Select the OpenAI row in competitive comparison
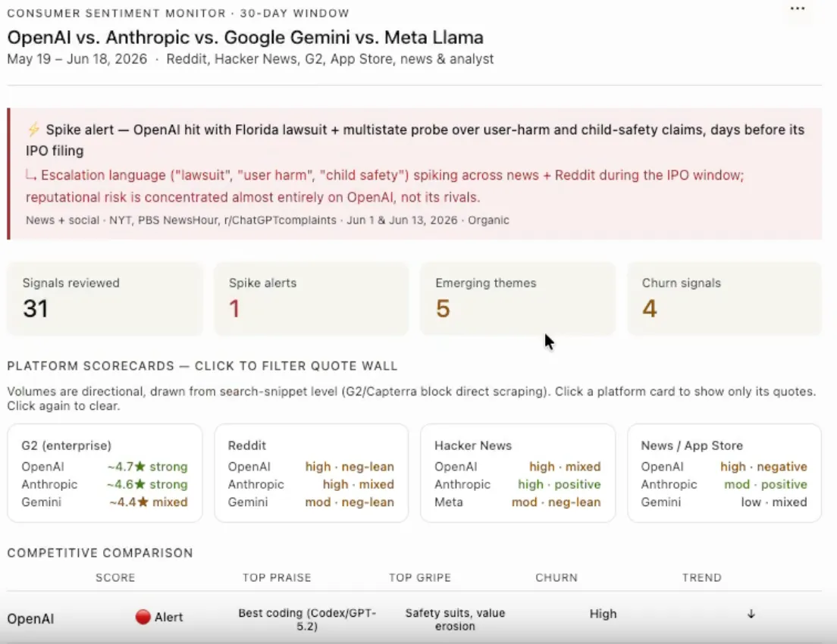 (414, 619)
